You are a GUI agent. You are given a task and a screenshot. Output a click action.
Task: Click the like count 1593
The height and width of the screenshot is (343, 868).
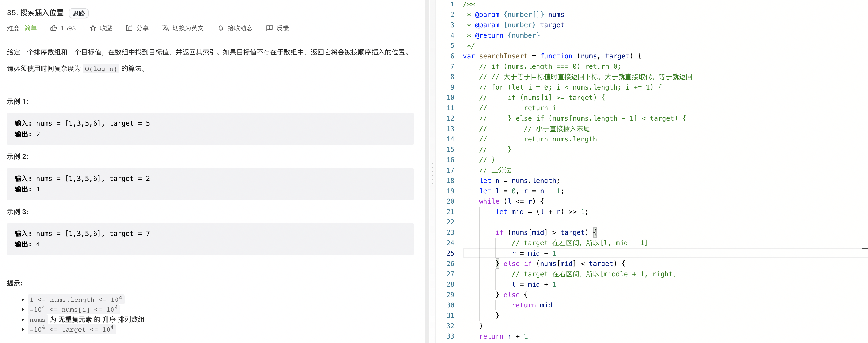pos(68,28)
